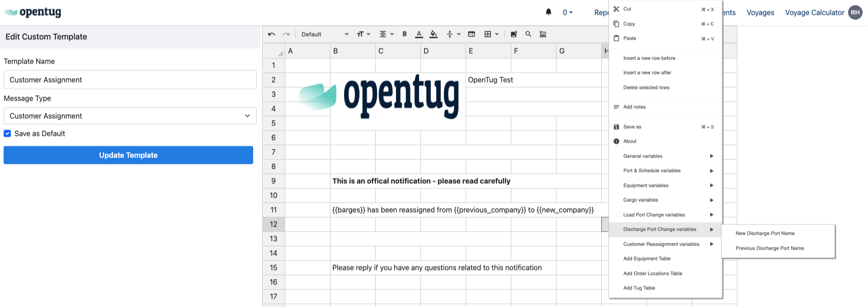The width and height of the screenshot is (868, 307).
Task: Click the RH user avatar
Action: (x=855, y=13)
